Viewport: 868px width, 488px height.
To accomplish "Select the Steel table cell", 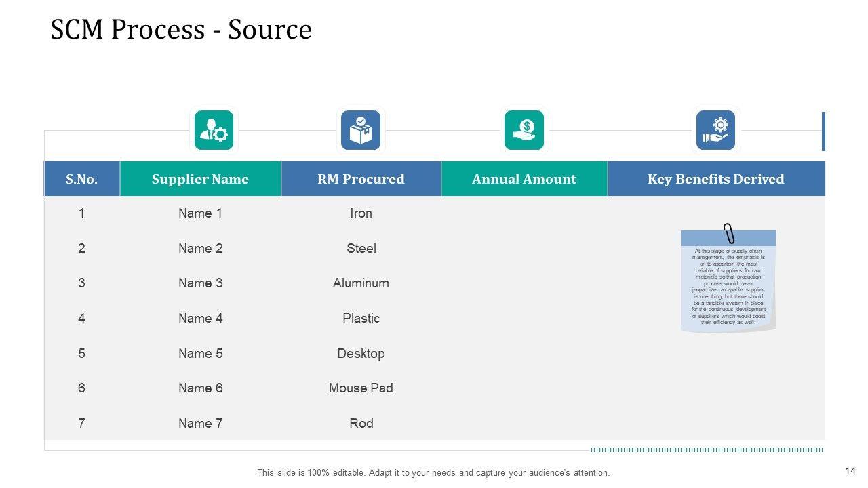I will 361,249.
